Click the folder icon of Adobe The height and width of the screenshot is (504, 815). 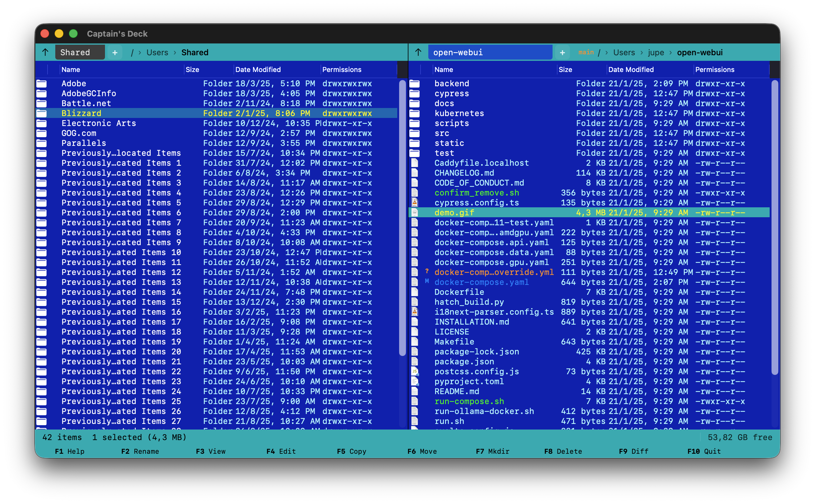(42, 84)
